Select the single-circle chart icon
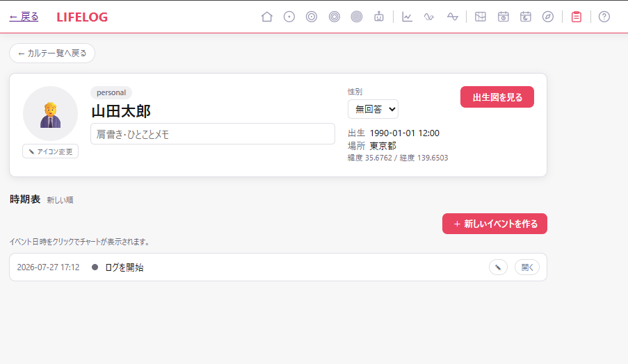Image resolution: width=628 pixels, height=364 pixels. click(289, 17)
